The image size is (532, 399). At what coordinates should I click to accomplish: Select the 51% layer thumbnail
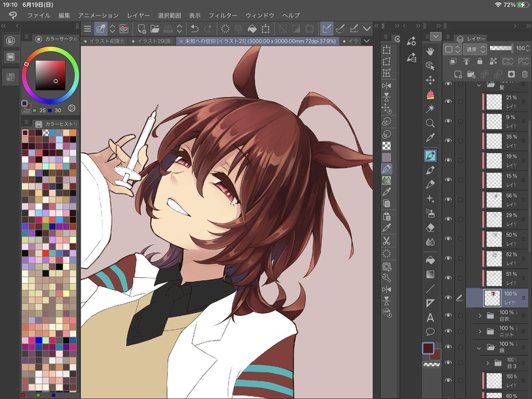[x=493, y=278]
